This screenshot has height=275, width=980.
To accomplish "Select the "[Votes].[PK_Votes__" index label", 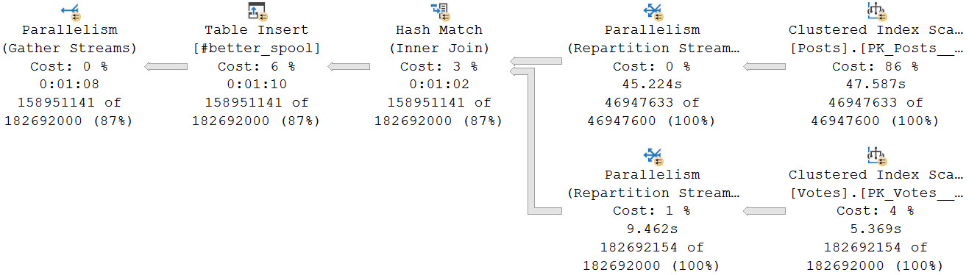I will tap(876, 193).
